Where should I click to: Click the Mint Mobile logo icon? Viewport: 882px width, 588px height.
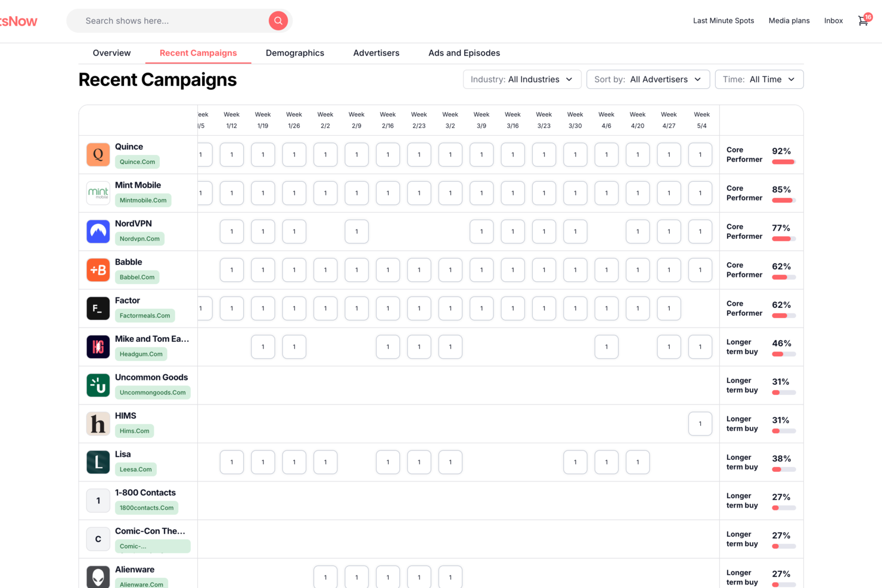(98, 193)
